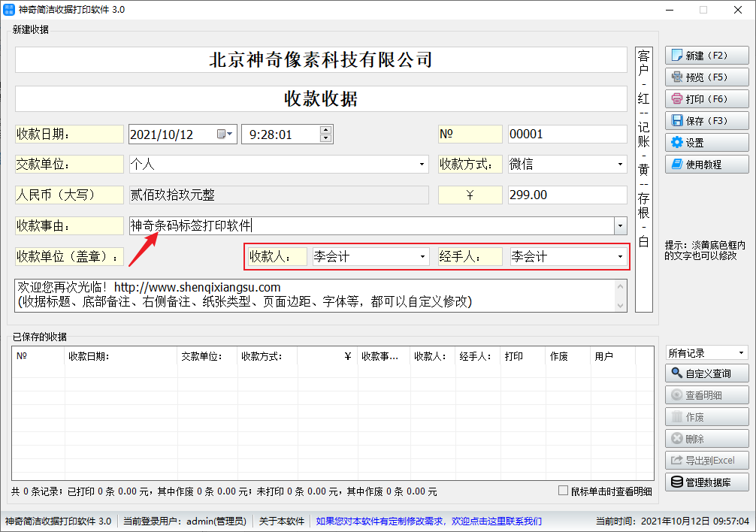Click the 当前登录用户 admin status text
Screen dimensions: 756x532
point(185,521)
